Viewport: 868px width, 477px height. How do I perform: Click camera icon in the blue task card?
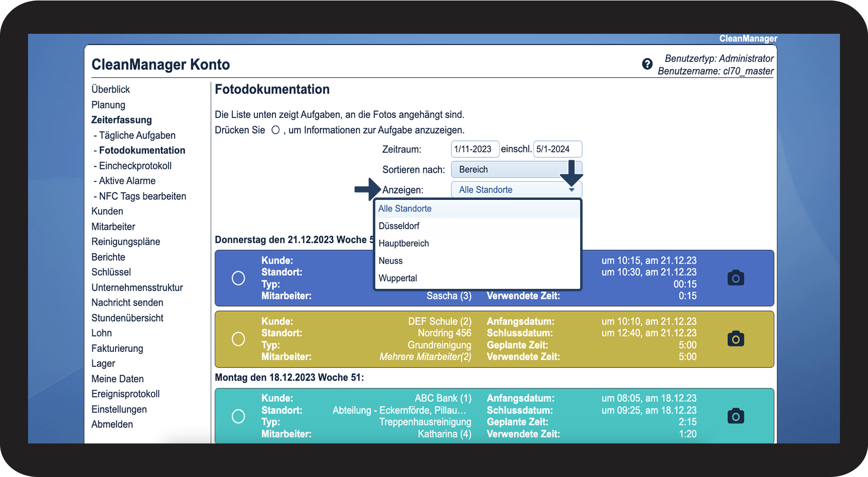coord(735,278)
